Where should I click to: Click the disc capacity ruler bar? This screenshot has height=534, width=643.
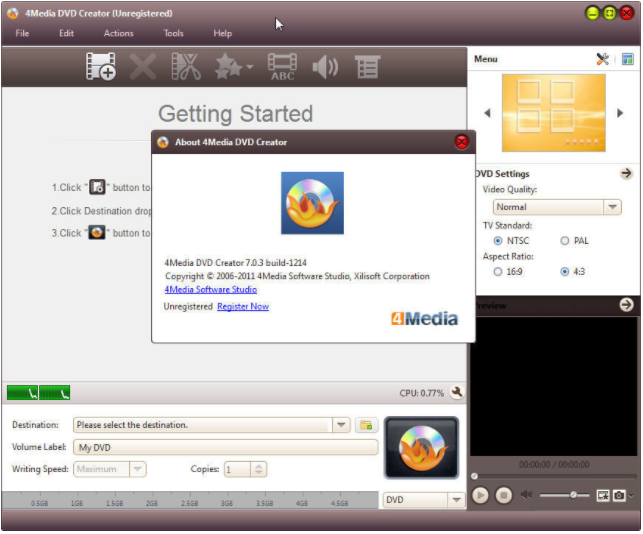(x=190, y=500)
